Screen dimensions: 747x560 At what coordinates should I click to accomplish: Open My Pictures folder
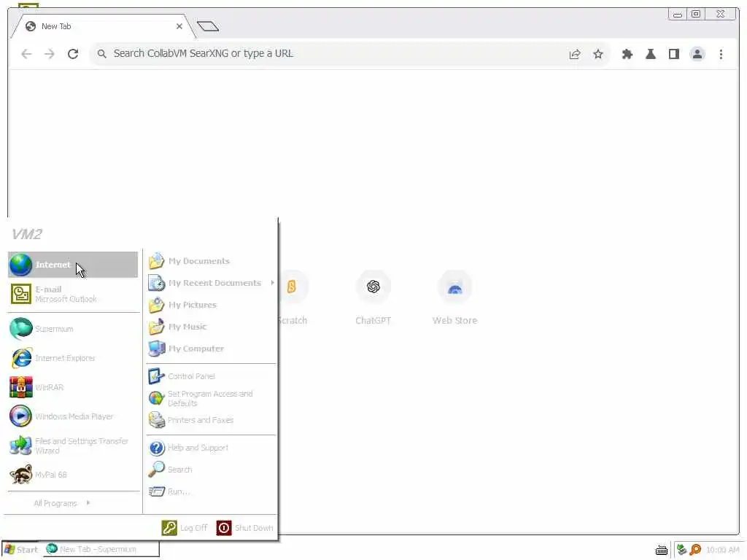tap(211, 305)
